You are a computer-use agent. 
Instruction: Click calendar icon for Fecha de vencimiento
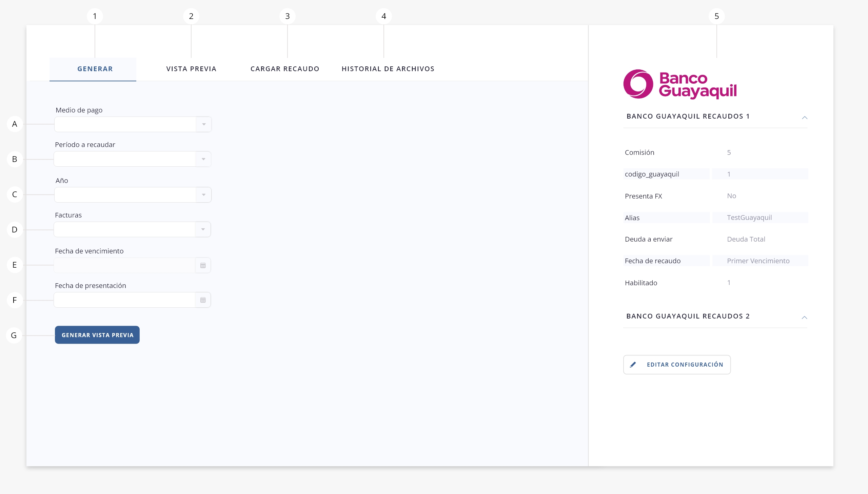coord(203,265)
